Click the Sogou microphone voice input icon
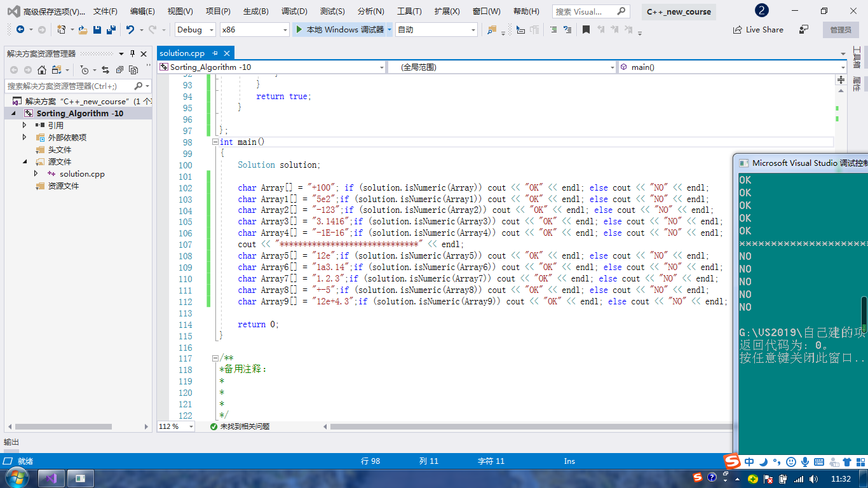868x488 pixels. click(805, 462)
